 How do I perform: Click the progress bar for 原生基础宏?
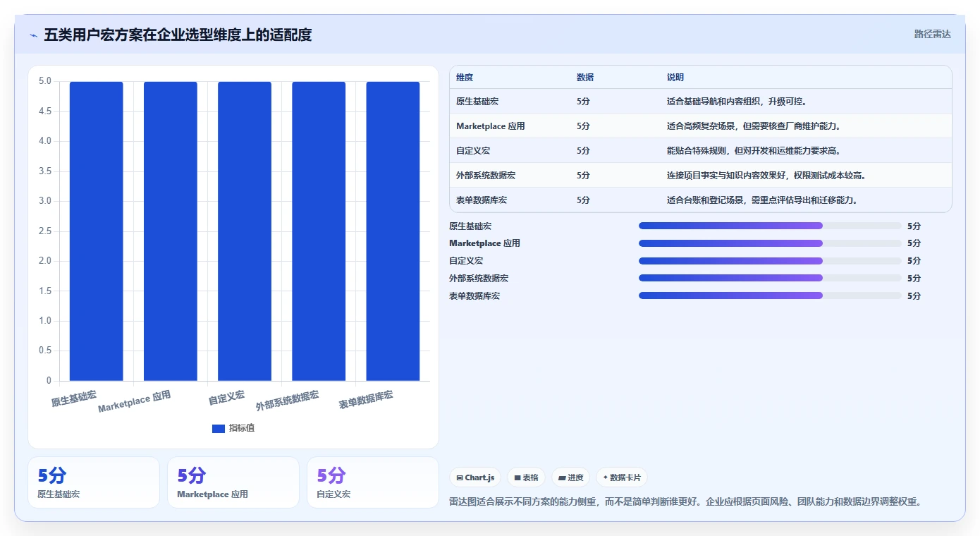click(770, 226)
